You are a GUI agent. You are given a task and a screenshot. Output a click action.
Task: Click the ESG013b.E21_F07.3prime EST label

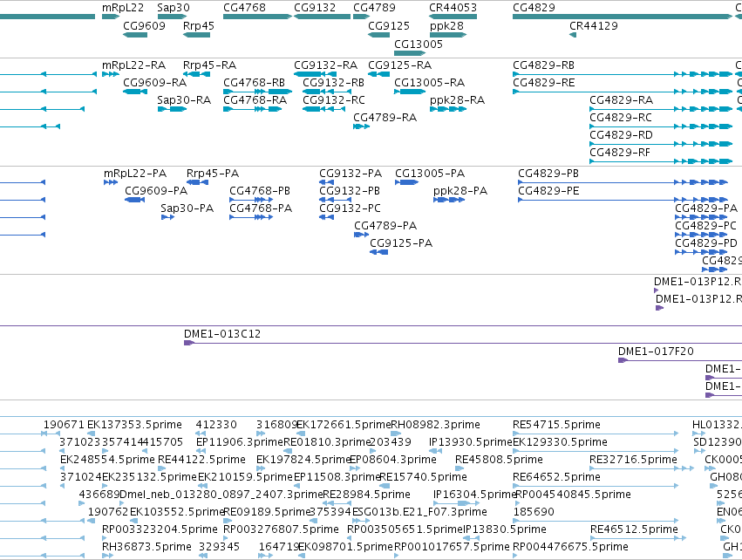click(419, 512)
